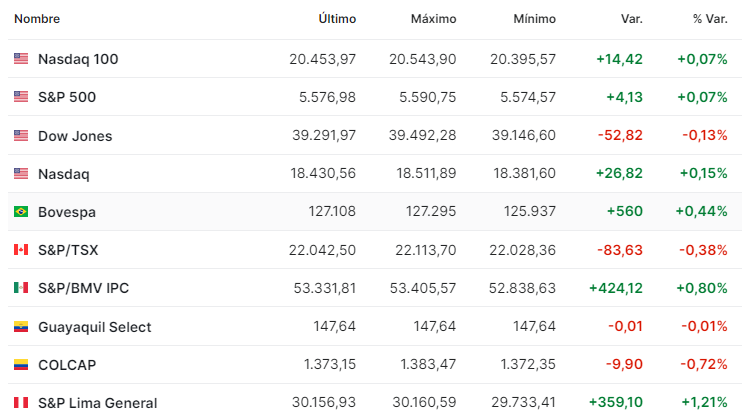Viewport: 742px width, 418px height.
Task: Sort table by Mínimo column header
Action: click(535, 19)
